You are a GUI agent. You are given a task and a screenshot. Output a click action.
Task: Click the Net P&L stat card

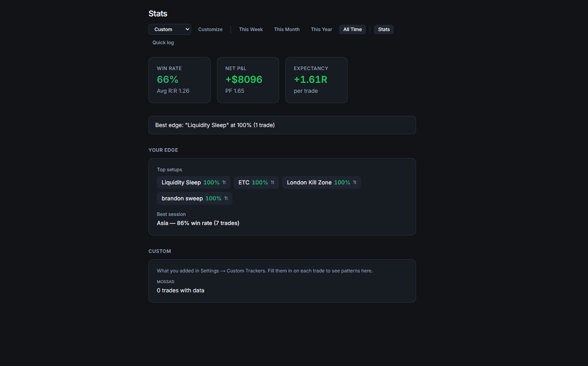(x=248, y=80)
